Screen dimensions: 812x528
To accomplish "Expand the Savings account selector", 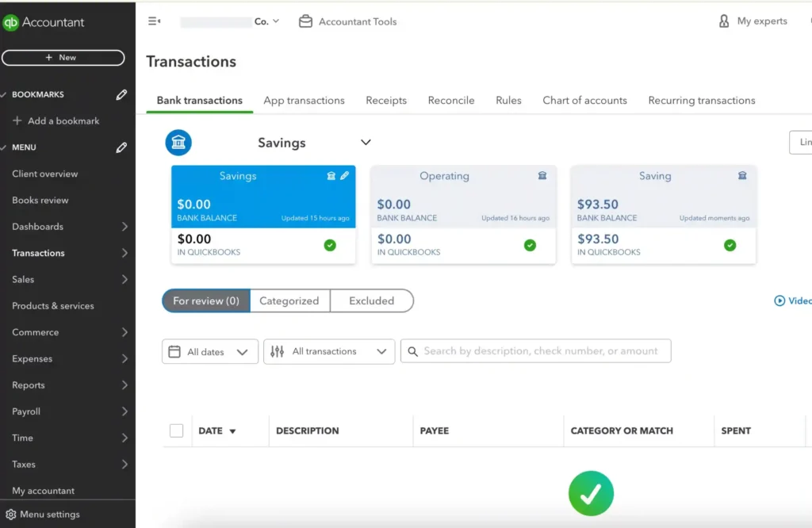I will pos(366,143).
